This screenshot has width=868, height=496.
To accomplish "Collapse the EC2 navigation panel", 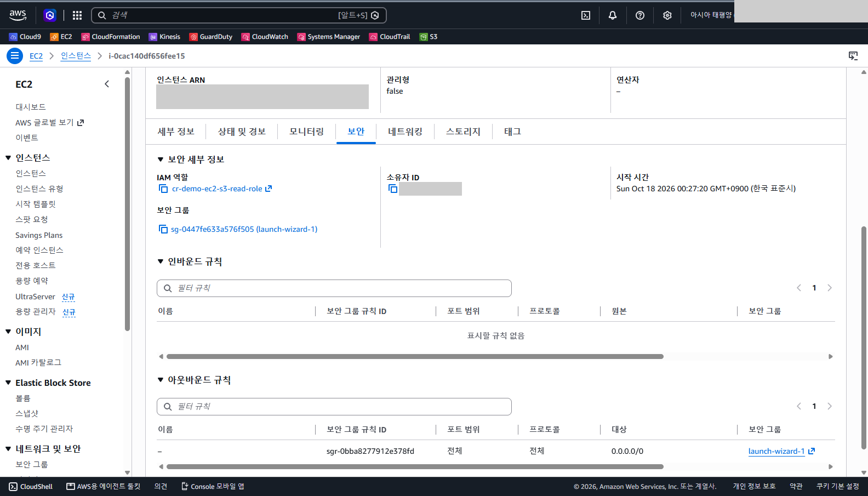I will 107,84.
